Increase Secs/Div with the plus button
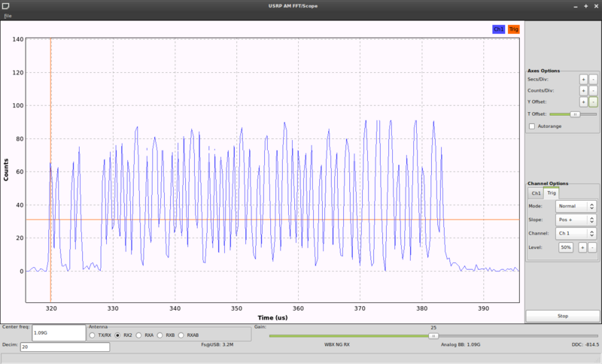This screenshot has height=364, width=602. pyautogui.click(x=582, y=79)
